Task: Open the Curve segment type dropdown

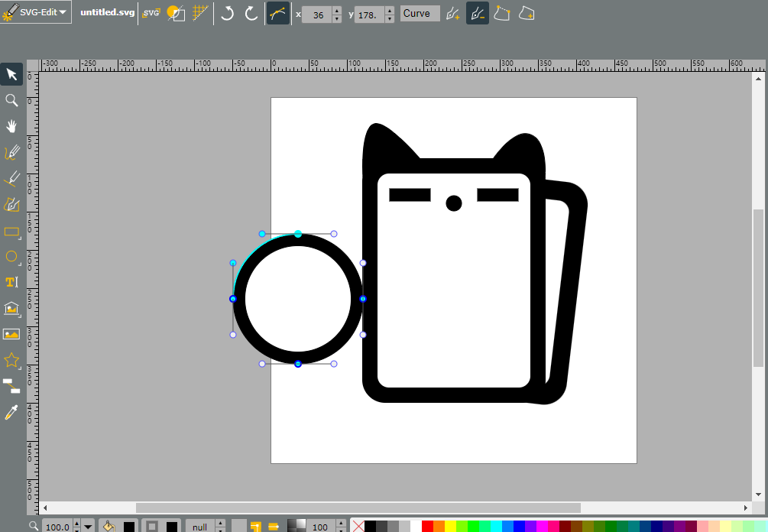Action: coord(420,14)
